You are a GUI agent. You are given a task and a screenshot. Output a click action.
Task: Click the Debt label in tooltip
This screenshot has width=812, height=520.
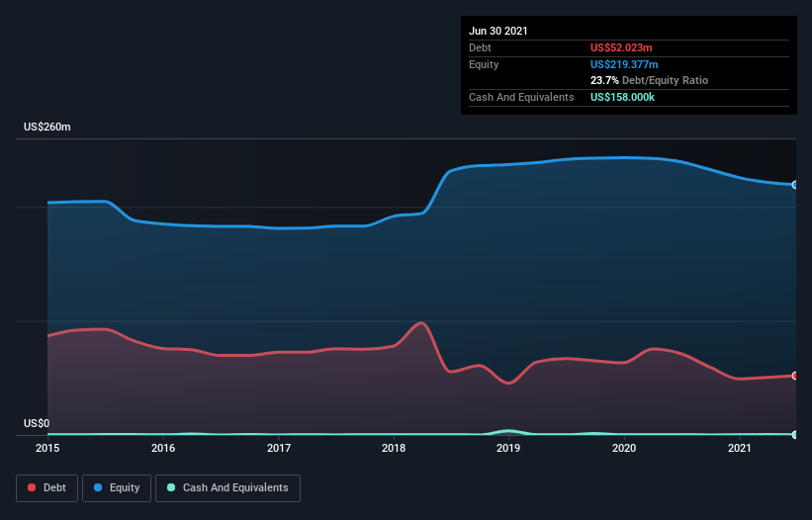[480, 47]
